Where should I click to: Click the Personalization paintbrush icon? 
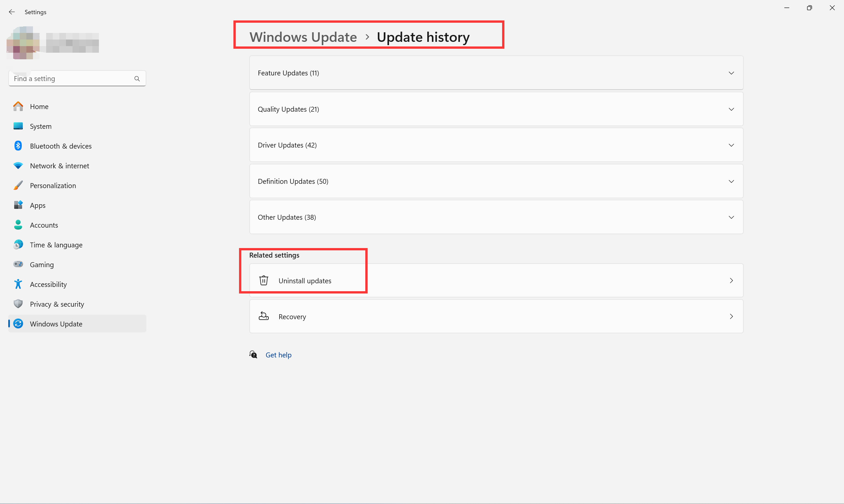pos(18,185)
